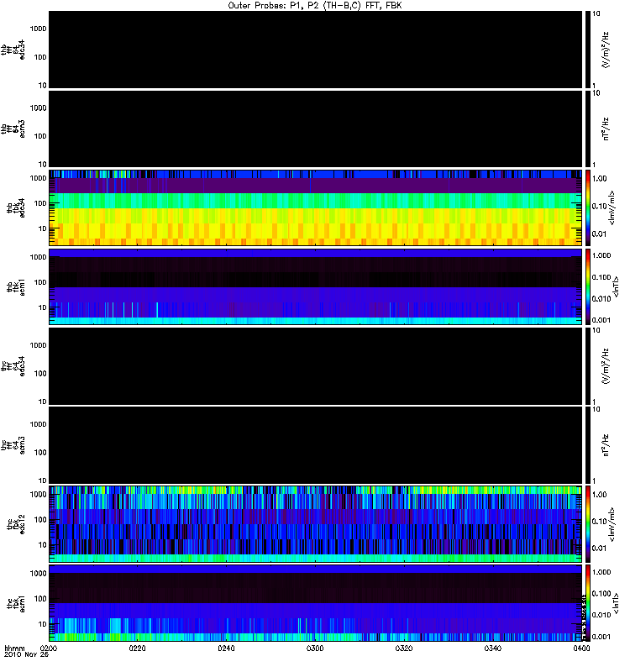Click the '<|nT|>' unit label of the thc fbk scm1 panel

pyautogui.click(x=617, y=603)
